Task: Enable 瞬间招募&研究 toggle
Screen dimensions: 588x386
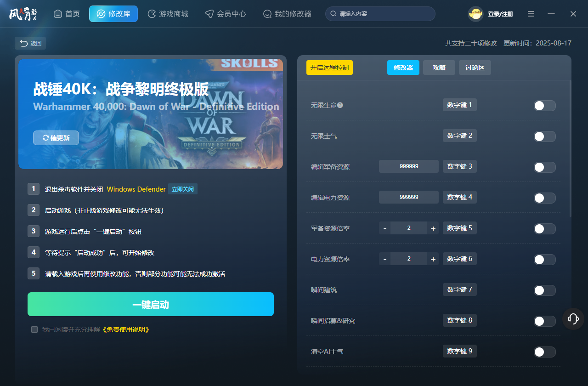Action: pyautogui.click(x=545, y=321)
